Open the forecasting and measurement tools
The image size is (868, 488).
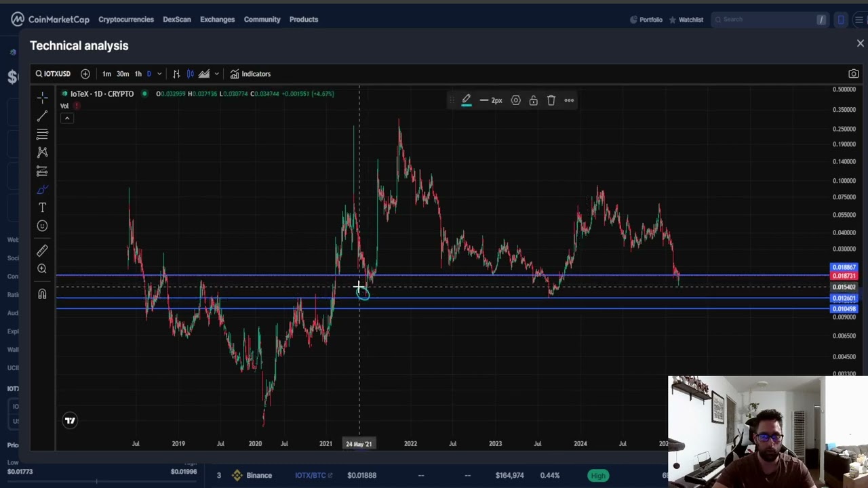pyautogui.click(x=42, y=171)
